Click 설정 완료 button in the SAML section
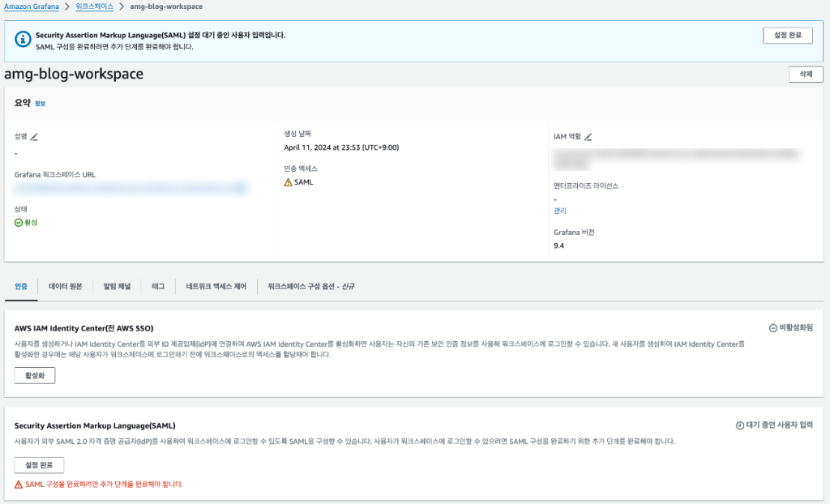830x504 pixels. tap(39, 465)
